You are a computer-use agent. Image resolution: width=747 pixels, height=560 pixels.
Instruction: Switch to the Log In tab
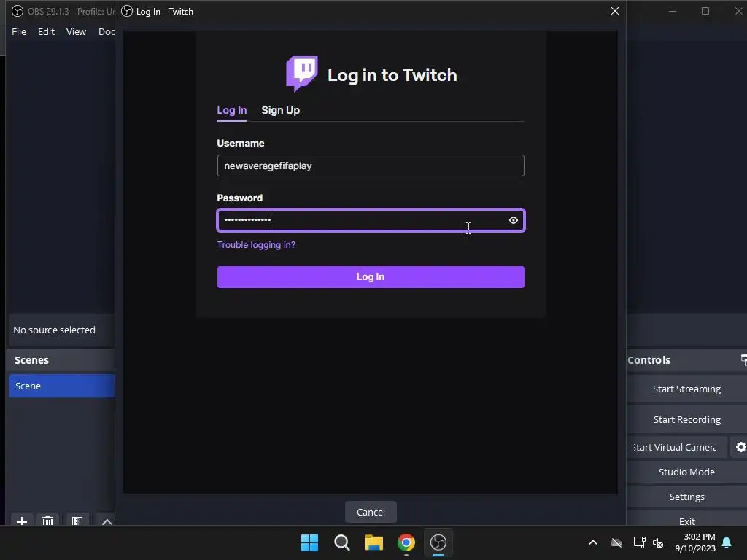pos(231,111)
